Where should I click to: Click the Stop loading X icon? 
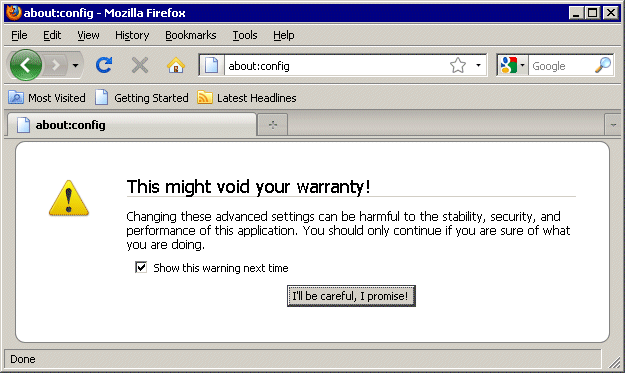[x=140, y=65]
